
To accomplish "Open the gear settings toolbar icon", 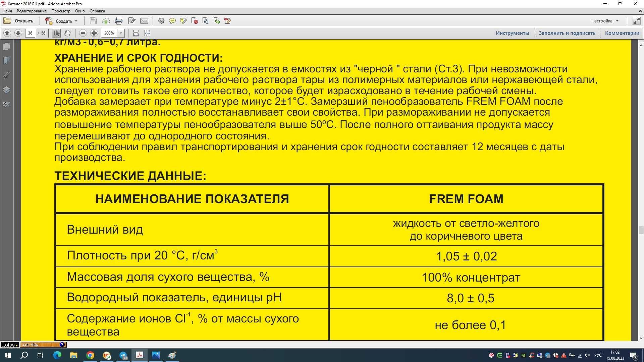I will tap(161, 21).
